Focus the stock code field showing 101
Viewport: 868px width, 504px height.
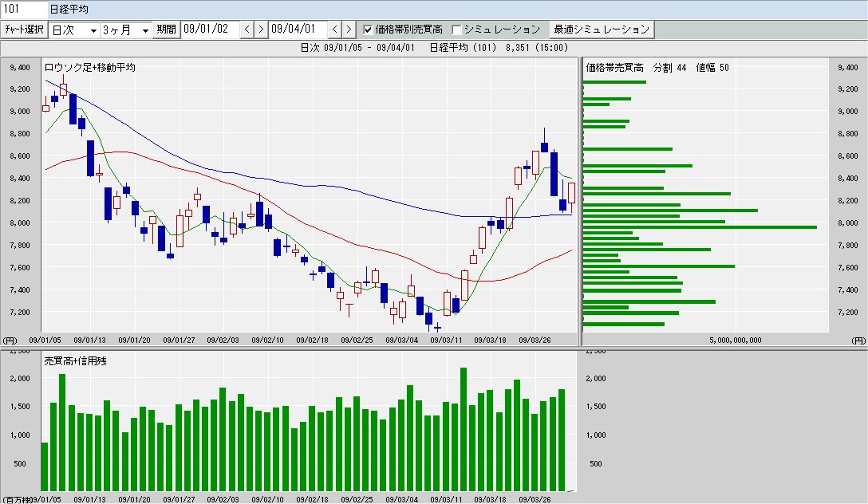click(22, 10)
